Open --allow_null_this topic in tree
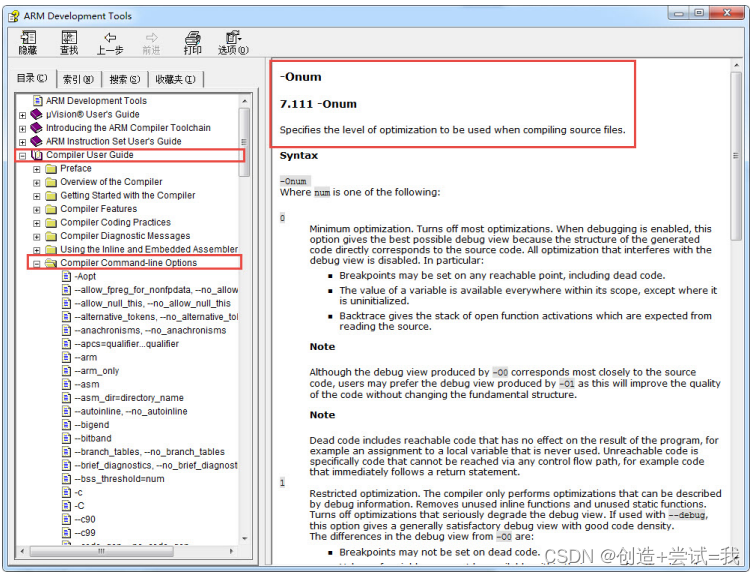Screen dimensions: 755x575 click(153, 303)
